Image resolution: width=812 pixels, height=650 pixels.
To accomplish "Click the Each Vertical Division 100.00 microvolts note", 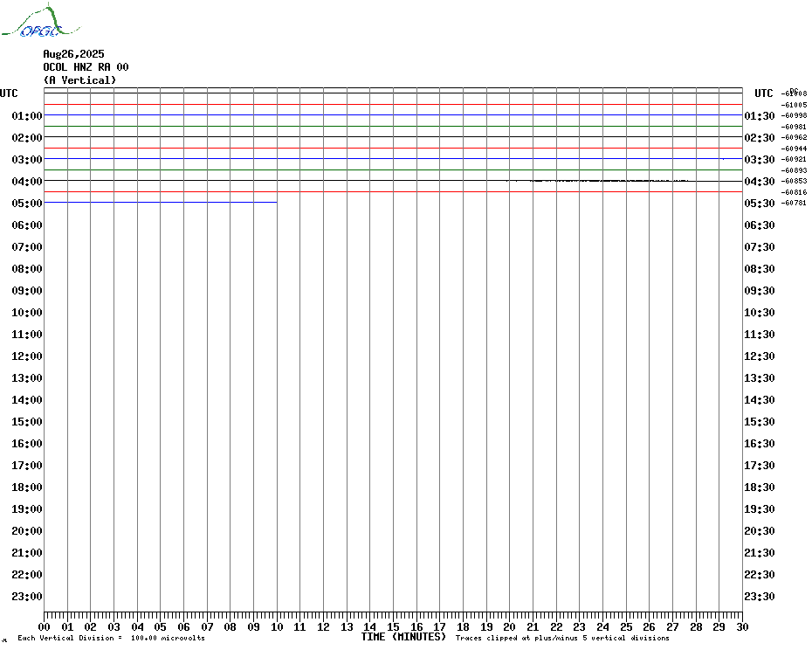I will tap(112, 638).
